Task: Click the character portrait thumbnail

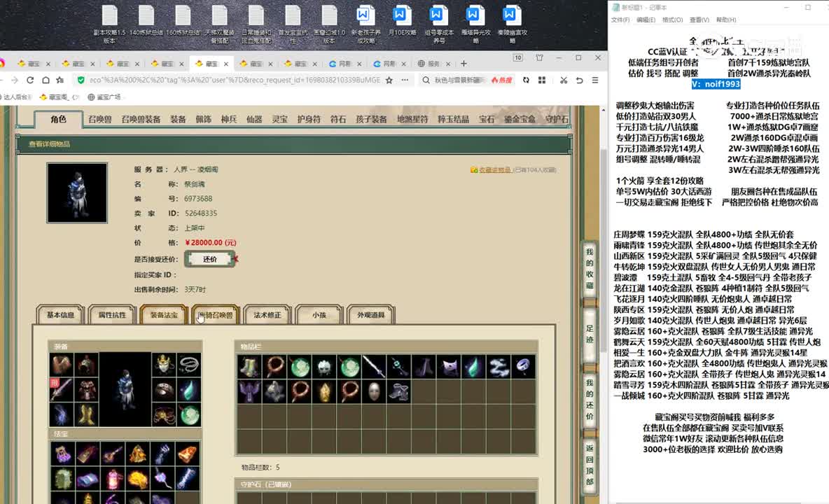Action: [x=76, y=192]
